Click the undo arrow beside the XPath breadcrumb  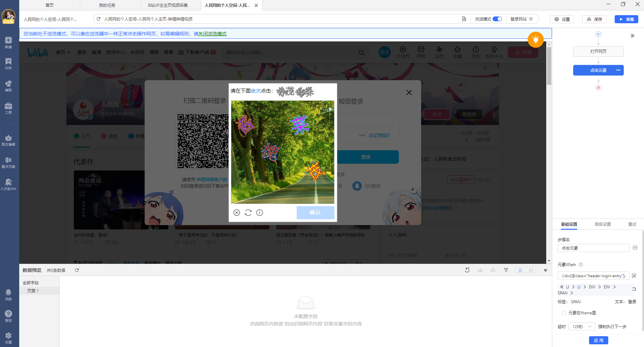coord(634,289)
